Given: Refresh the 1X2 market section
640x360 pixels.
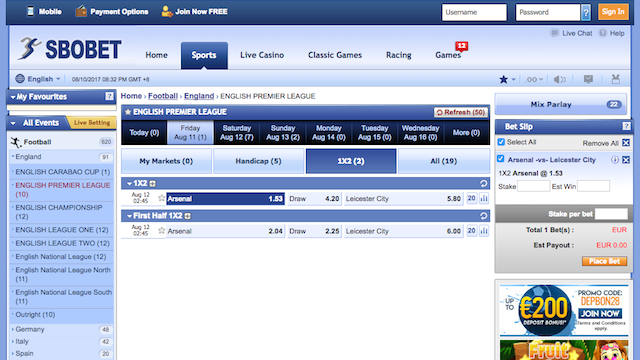Looking at the screenshot, I should point(484,183).
